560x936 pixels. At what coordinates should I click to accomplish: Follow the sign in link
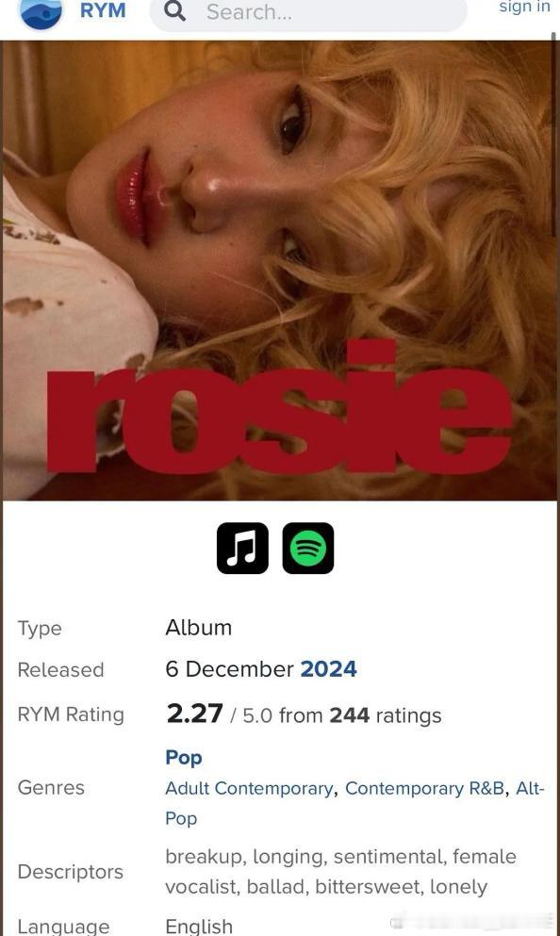524,8
